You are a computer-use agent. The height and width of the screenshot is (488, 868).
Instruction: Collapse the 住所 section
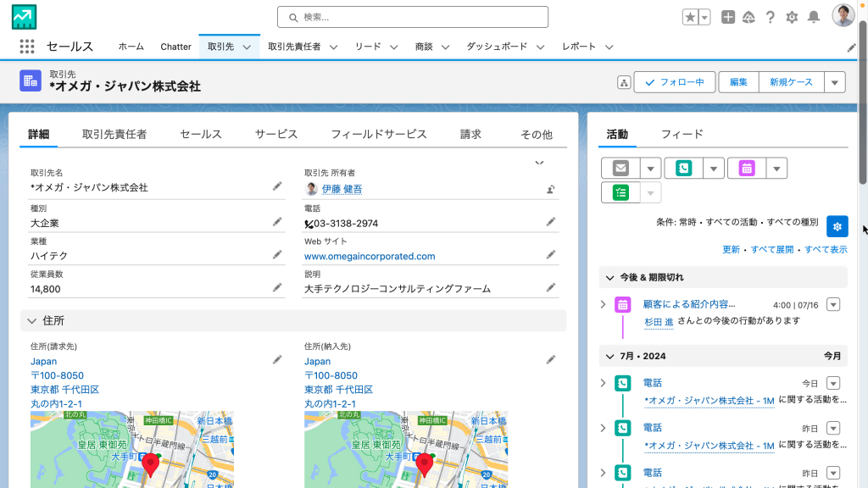[x=32, y=321]
